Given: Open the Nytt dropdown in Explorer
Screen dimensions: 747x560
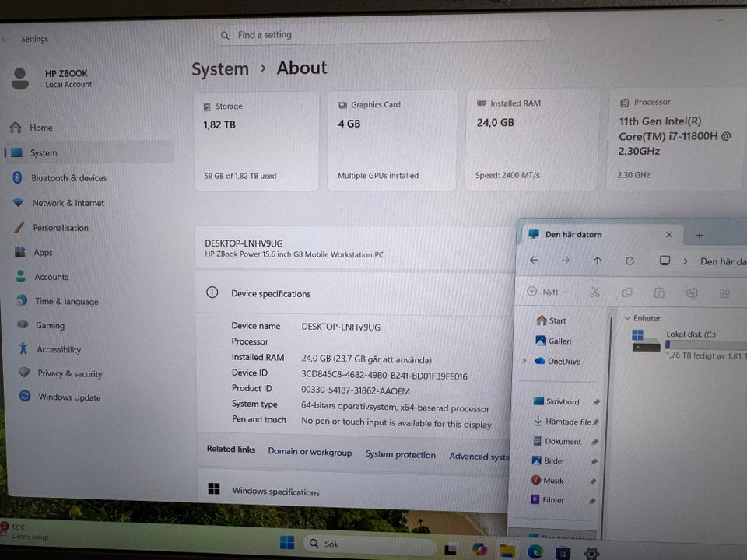Looking at the screenshot, I should [x=546, y=292].
